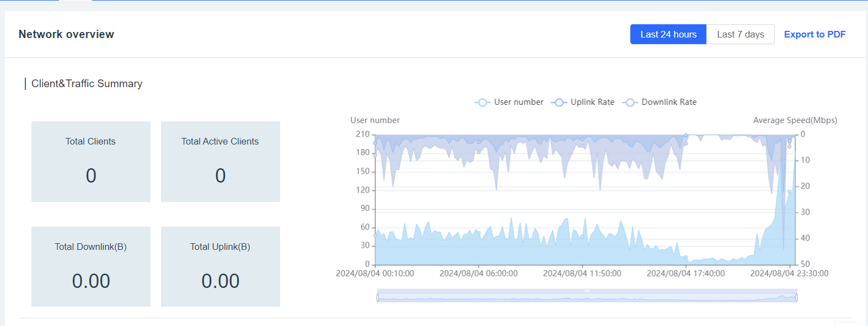This screenshot has width=868, height=326.
Task: Click the 0.00 value under Total Downlink(B)
Action: [x=91, y=281]
